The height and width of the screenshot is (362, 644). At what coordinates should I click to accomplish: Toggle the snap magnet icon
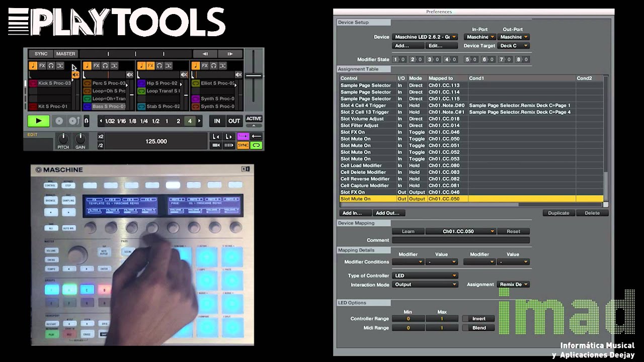tap(86, 121)
